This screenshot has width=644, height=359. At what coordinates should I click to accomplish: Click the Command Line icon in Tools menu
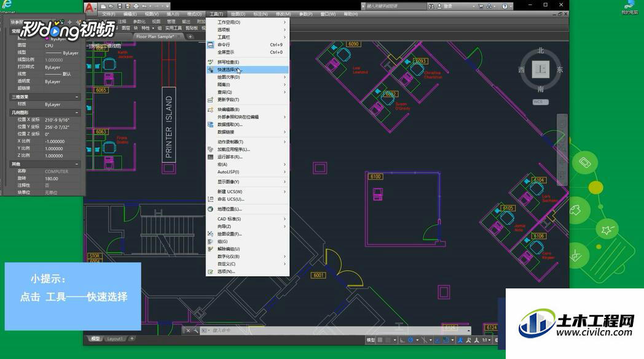click(x=211, y=45)
